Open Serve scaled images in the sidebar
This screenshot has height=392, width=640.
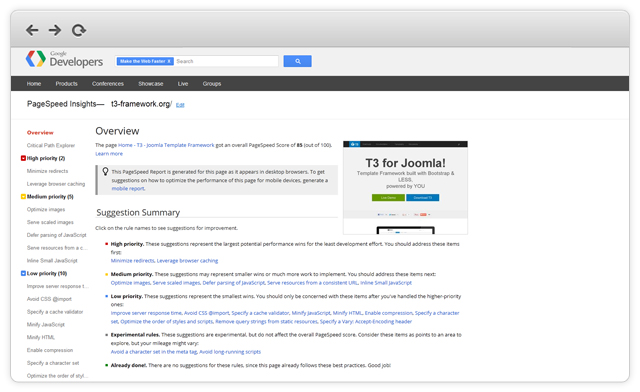[x=50, y=222]
